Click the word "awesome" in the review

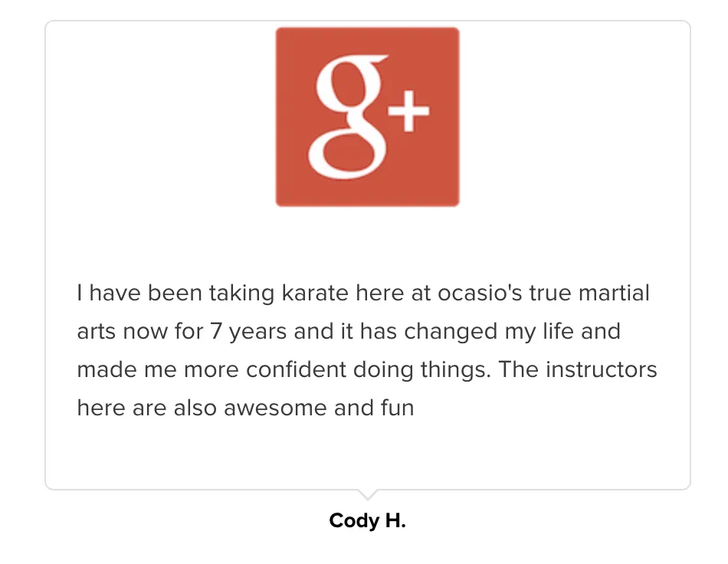[276, 407]
